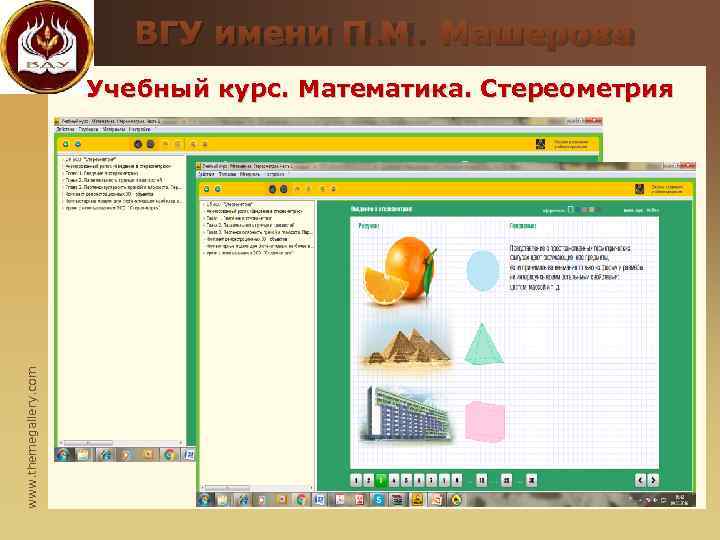The image size is (720, 540).
Task: Select top 'Стереометрия' root row in back window tree
Action: [x=91, y=159]
